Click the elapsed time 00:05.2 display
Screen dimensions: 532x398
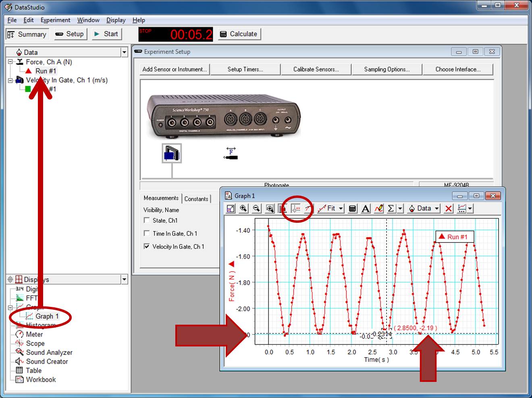click(x=176, y=34)
